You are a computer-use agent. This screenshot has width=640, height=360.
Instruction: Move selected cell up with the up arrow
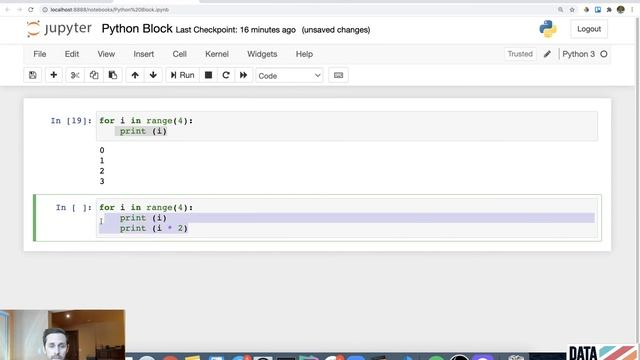[135, 75]
